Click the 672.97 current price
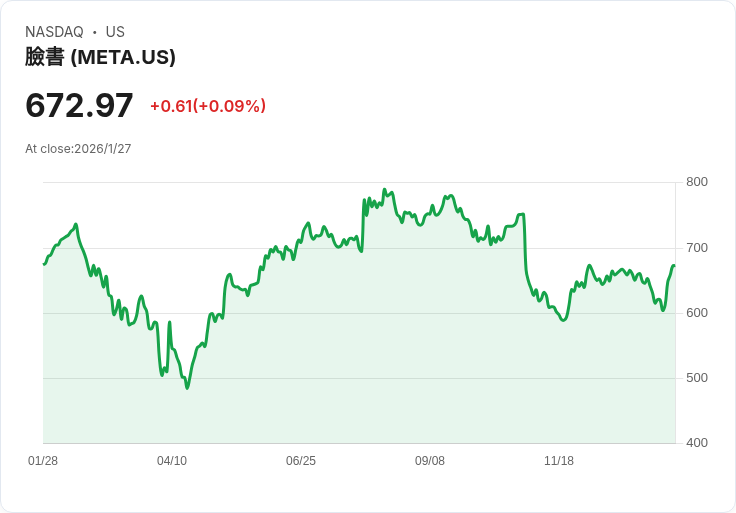736x513 pixels. 79,105
